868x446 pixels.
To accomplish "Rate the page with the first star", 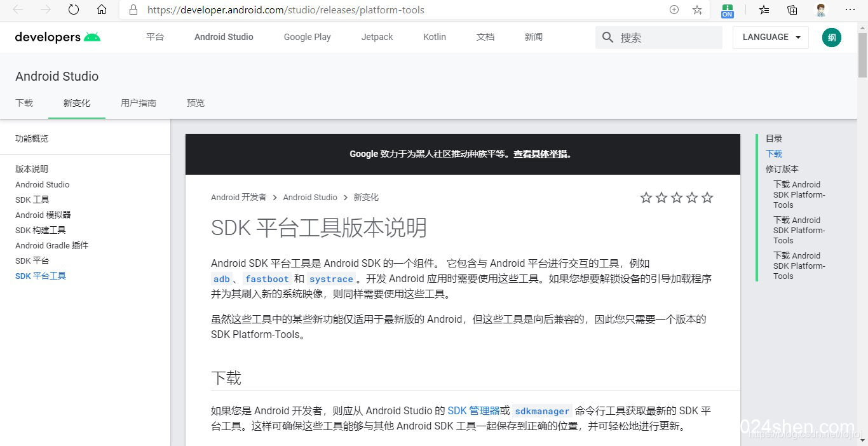I will [x=646, y=198].
